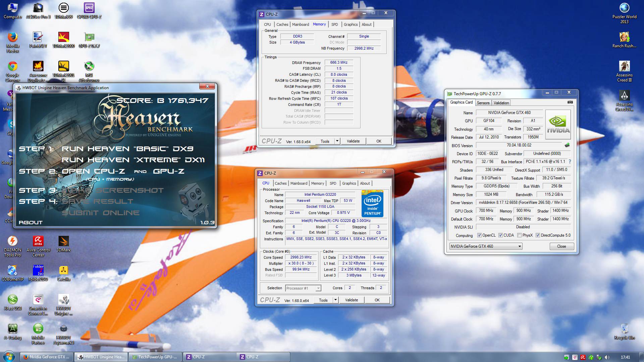Open Mainboard tab in upper CPU-Z window

pos(301,24)
